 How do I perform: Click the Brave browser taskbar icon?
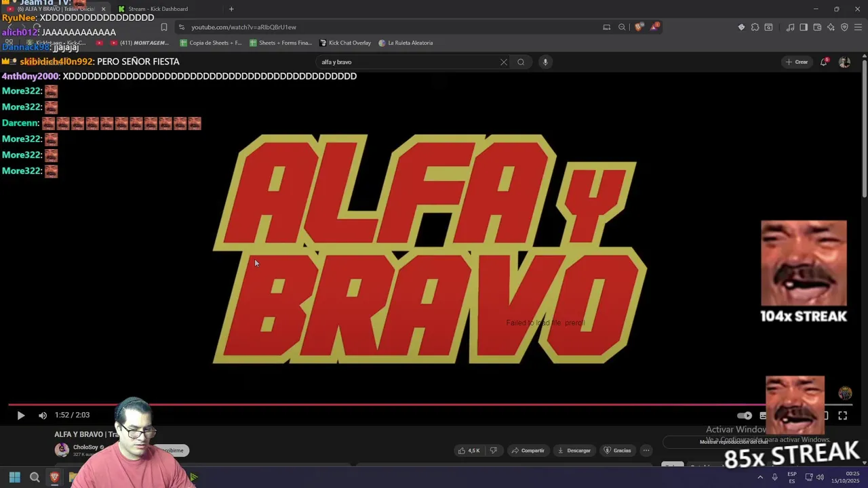tap(54, 477)
